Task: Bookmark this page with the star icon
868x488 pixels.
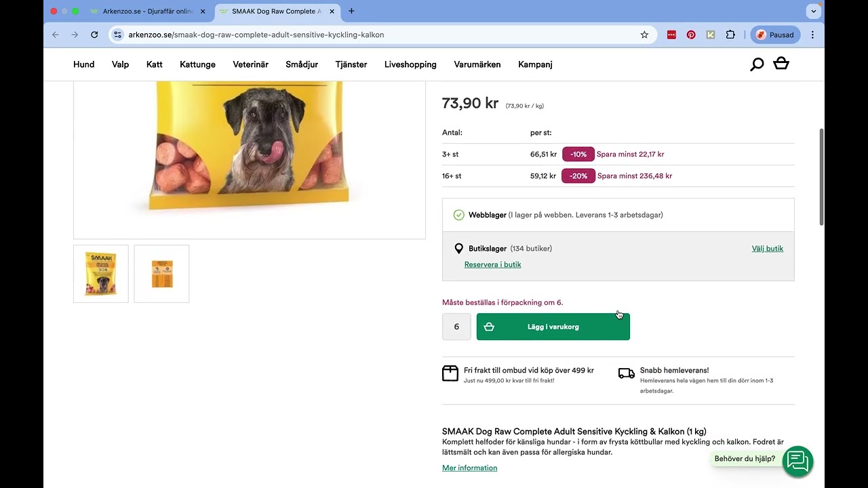Action: tap(644, 35)
